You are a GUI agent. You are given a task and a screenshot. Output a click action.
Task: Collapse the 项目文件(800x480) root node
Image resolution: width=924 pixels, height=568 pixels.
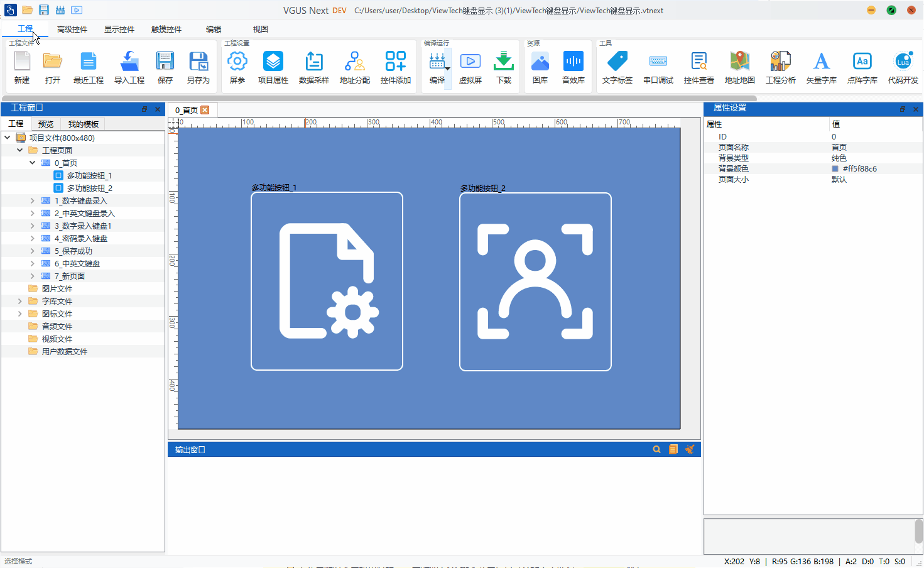point(8,138)
